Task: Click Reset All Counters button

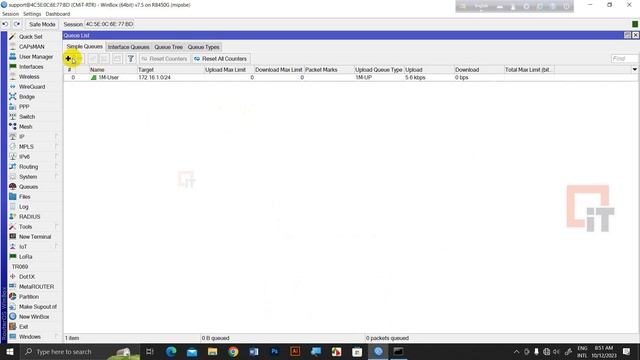Action: coord(220,59)
